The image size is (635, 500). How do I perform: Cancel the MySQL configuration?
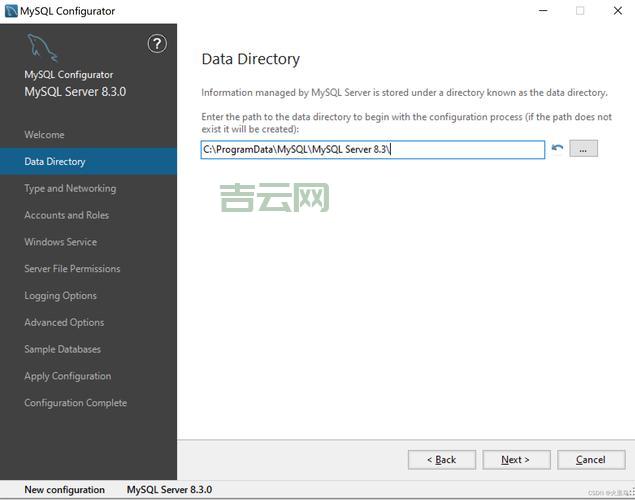tap(590, 459)
